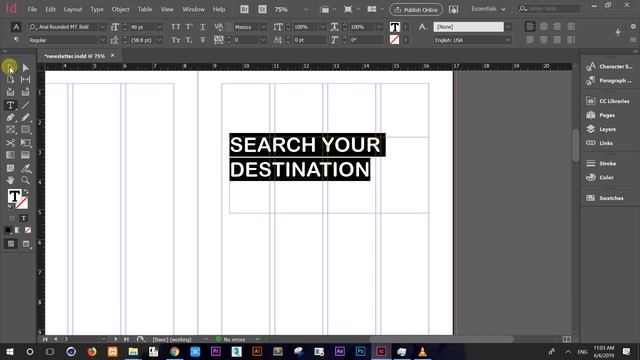Close the newsletter.indd document tab
640x360 pixels.
pos(113,56)
